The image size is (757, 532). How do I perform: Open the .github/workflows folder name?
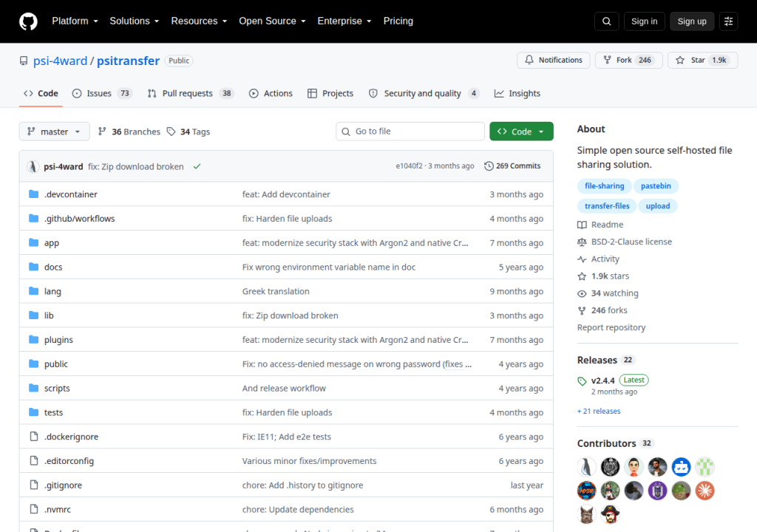tap(80, 219)
